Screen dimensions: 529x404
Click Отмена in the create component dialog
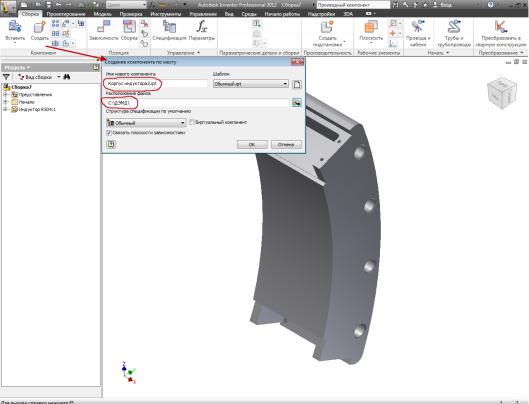(286, 144)
